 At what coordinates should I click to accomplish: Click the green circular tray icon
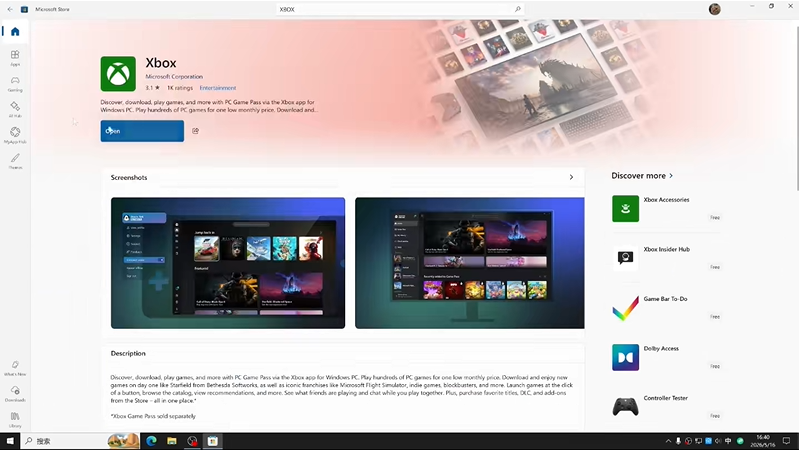tap(740, 441)
